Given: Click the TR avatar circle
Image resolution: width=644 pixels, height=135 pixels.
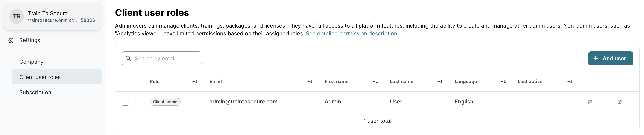Looking at the screenshot, I should click(x=17, y=16).
